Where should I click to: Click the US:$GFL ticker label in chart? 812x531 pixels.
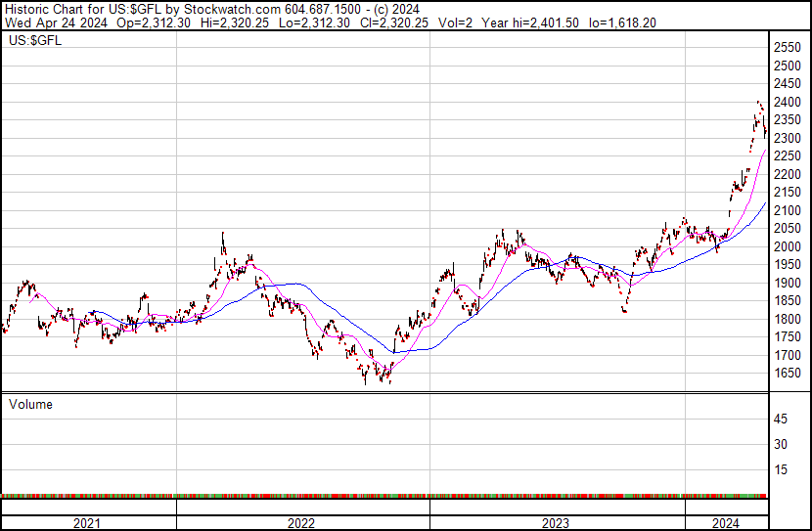coord(35,40)
